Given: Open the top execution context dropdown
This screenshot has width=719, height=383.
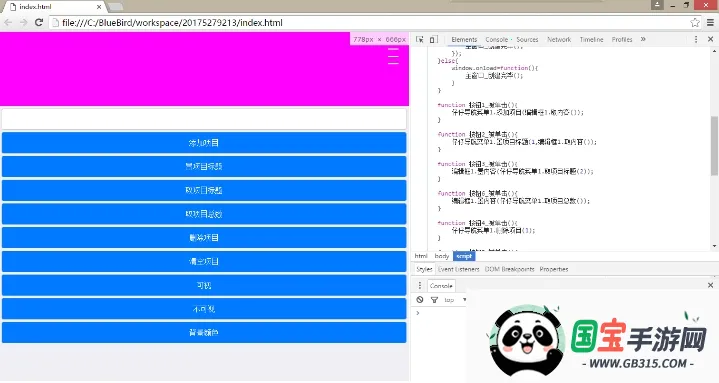Looking at the screenshot, I should coord(455,300).
